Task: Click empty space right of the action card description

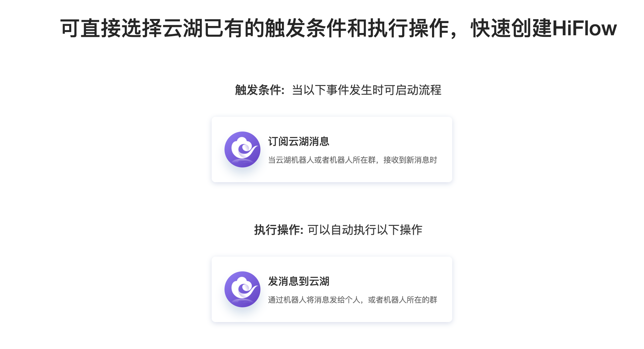Action: point(445,300)
